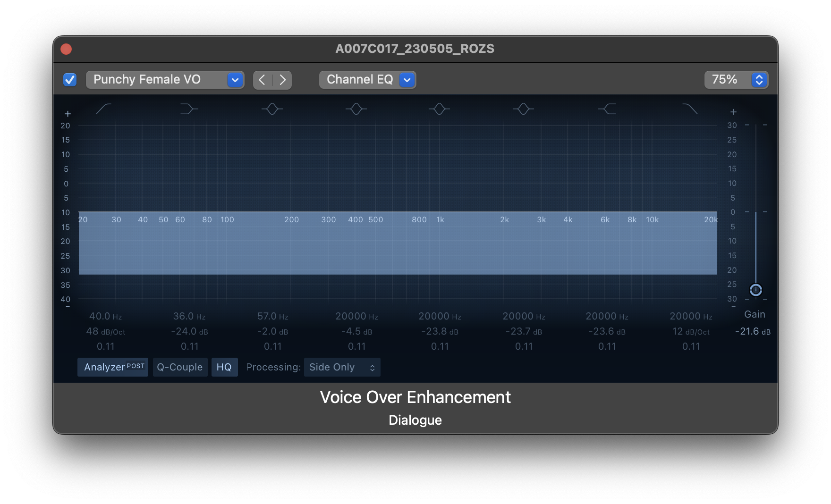Image resolution: width=831 pixels, height=504 pixels.
Task: Click the Q value under 12 dB/Oct
Action: [x=691, y=346]
